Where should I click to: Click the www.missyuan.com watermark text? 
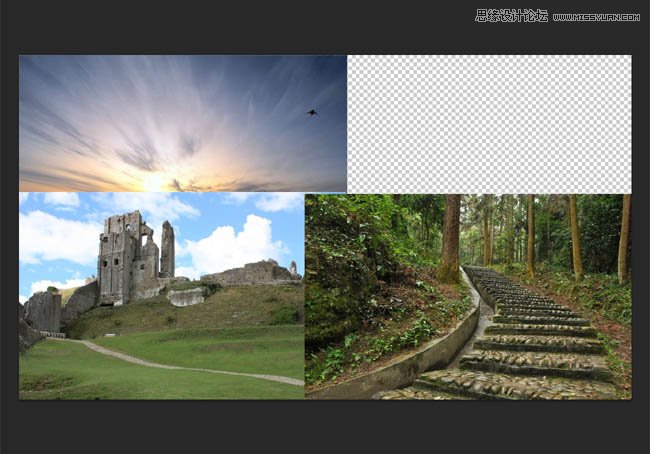pos(596,17)
